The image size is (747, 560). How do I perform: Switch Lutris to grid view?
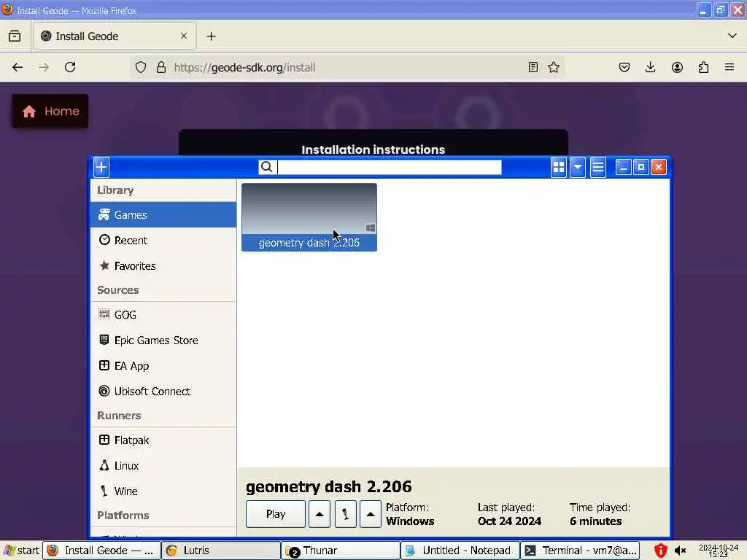click(558, 167)
